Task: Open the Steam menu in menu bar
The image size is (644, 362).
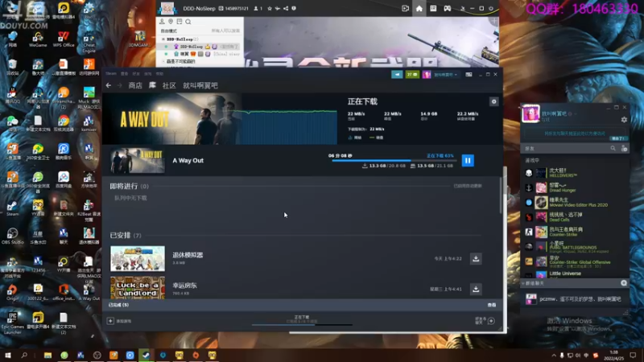Action: (x=111, y=73)
